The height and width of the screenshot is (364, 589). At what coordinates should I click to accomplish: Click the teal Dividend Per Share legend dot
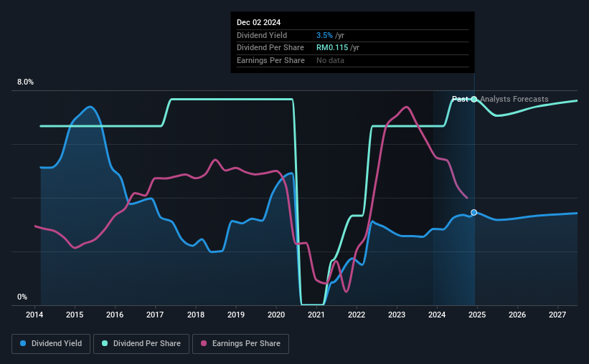pos(105,343)
